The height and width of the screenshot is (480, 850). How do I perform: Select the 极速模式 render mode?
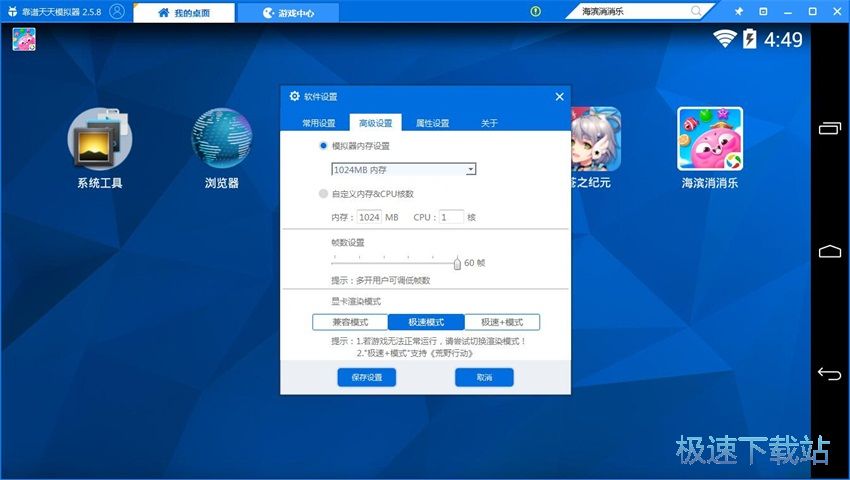pos(426,322)
